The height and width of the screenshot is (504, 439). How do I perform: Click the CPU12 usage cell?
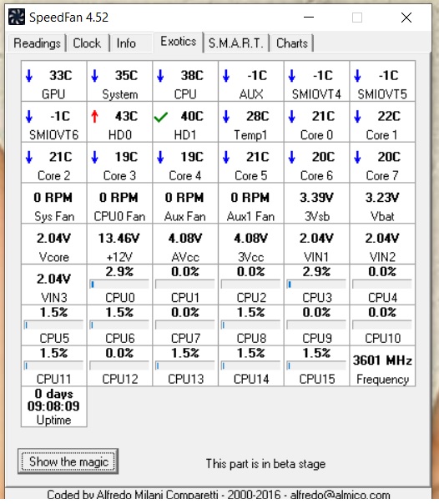tap(119, 366)
